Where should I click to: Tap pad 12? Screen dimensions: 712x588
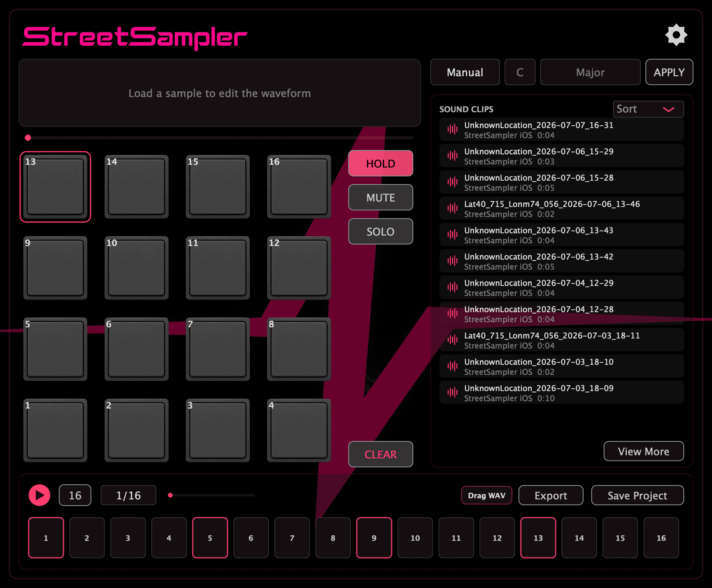(x=299, y=268)
